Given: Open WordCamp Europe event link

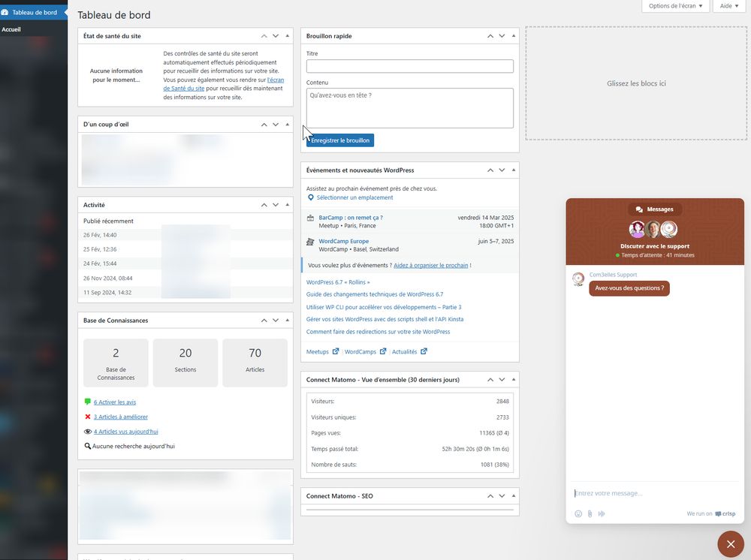Looking at the screenshot, I should pos(343,241).
